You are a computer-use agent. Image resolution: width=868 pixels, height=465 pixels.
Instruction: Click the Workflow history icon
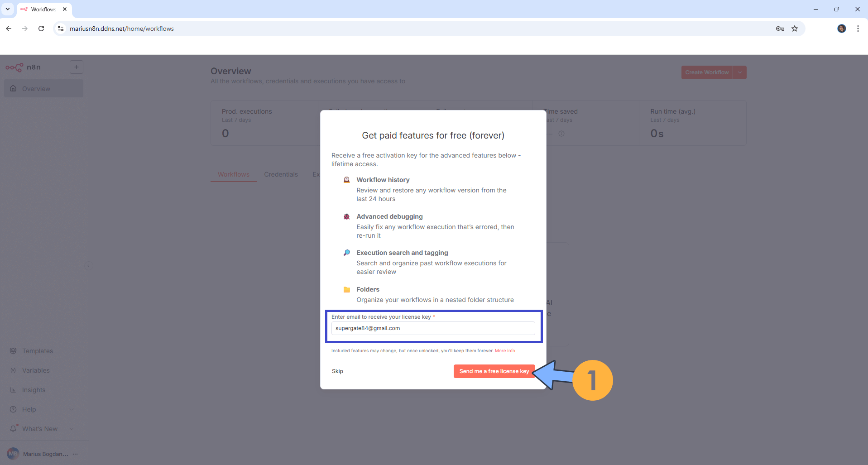pyautogui.click(x=347, y=180)
